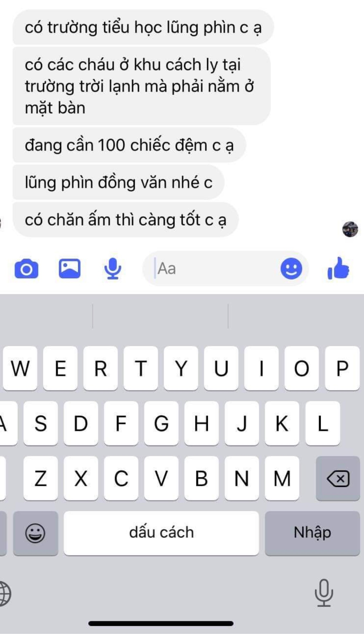Image resolution: width=364 pixels, height=634 pixels.
Task: Tap the message about 100 chiếc đệm
Action: (x=129, y=145)
